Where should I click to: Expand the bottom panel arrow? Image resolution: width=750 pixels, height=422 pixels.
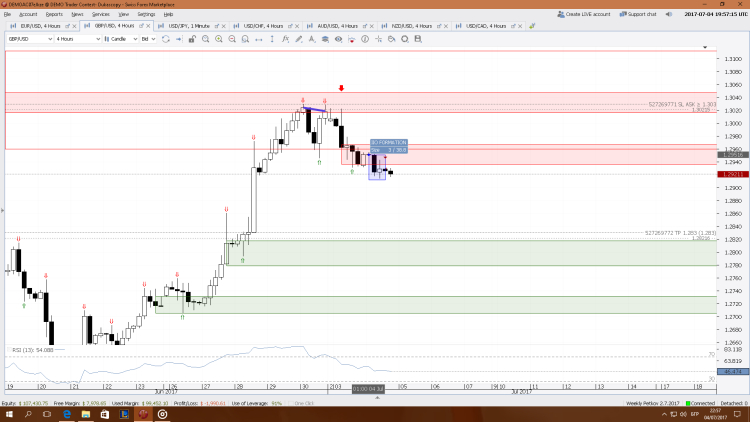coord(377,398)
